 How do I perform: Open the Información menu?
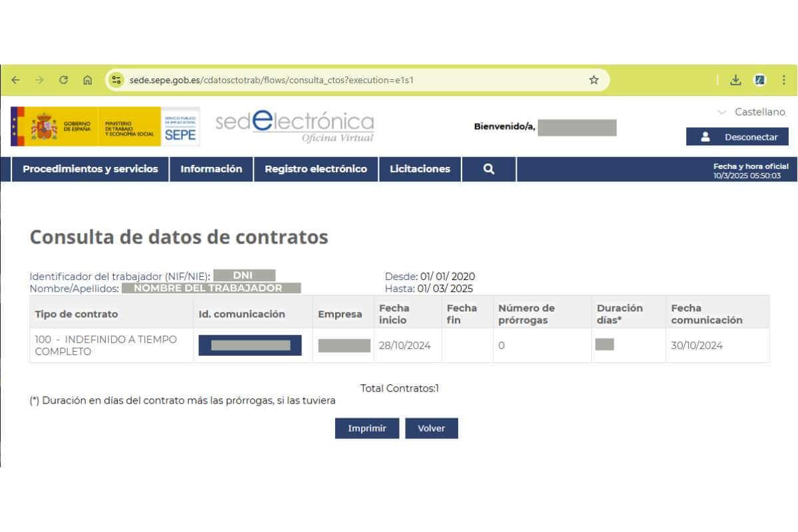tap(211, 169)
